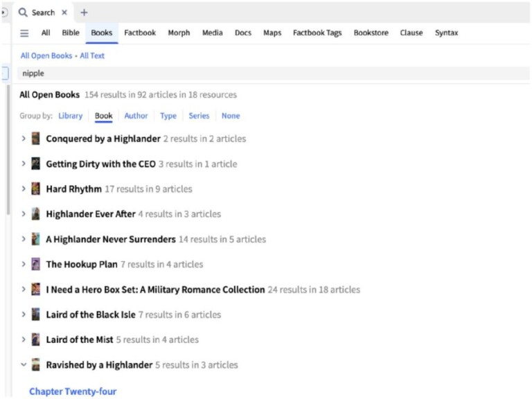This screenshot has width=532, height=399.
Task: Group results by Book
Action: 103,116
